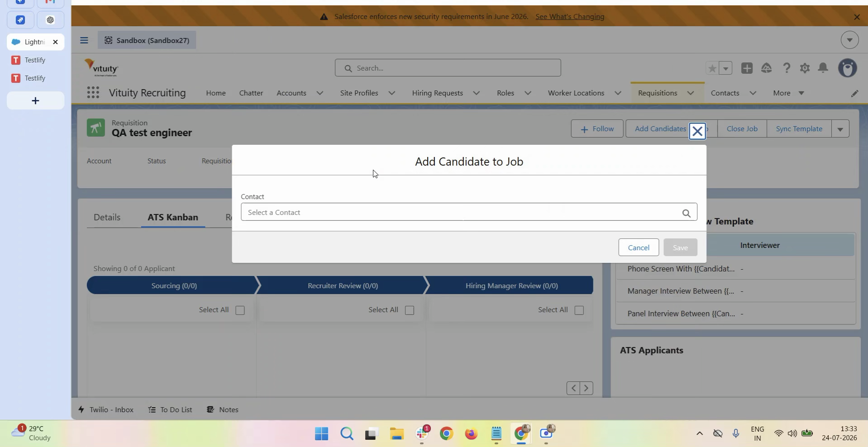Switch to the ATS Kanban tab

click(173, 217)
